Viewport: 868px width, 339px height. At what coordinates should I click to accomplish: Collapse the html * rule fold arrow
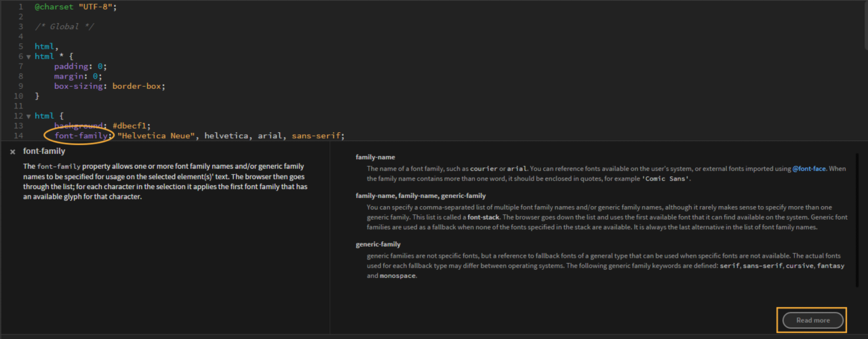pos(28,56)
